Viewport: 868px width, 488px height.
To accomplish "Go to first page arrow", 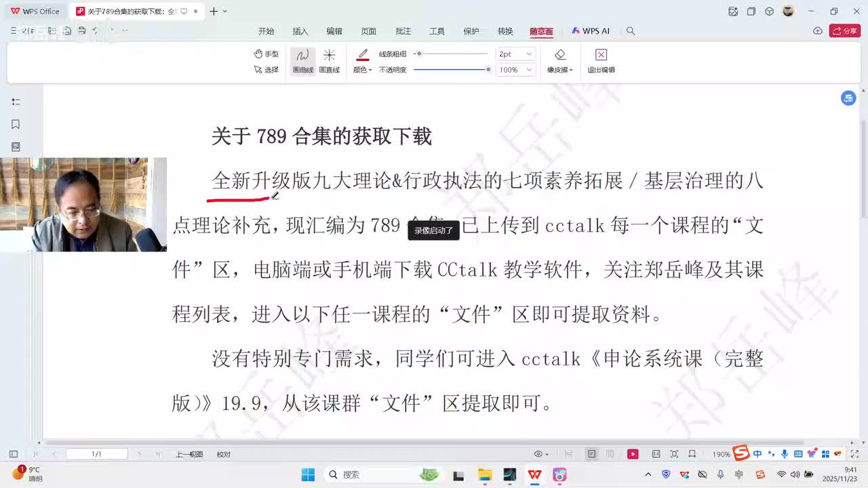I will (37, 454).
